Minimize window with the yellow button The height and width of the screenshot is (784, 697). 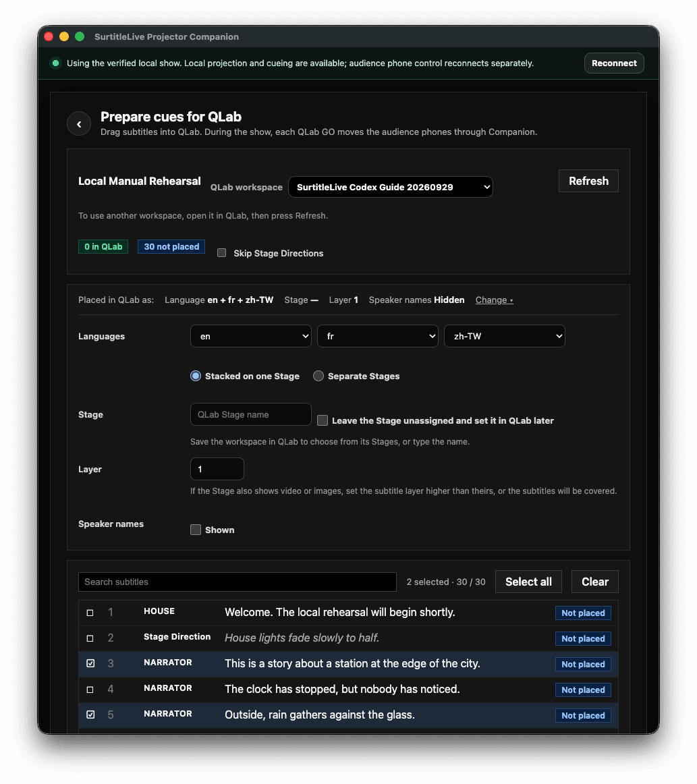pyautogui.click(x=64, y=36)
